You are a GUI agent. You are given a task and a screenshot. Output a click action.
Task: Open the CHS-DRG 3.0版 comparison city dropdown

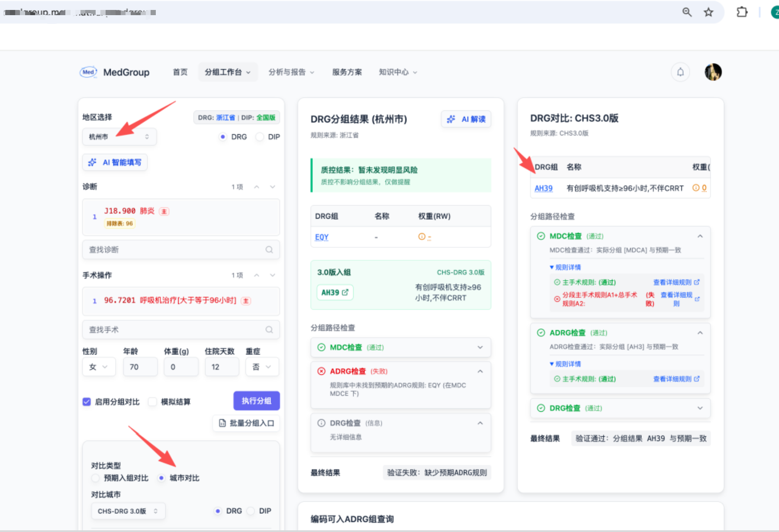(x=128, y=511)
